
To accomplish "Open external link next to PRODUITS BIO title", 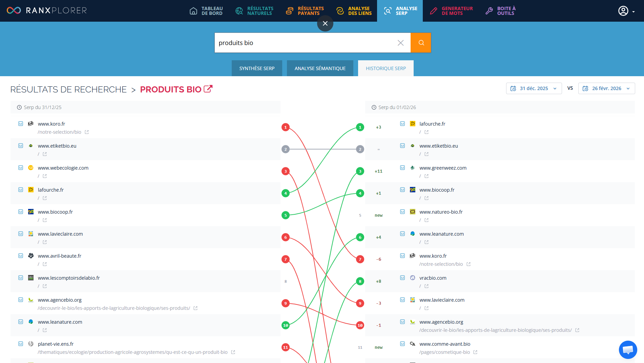I will point(208,89).
